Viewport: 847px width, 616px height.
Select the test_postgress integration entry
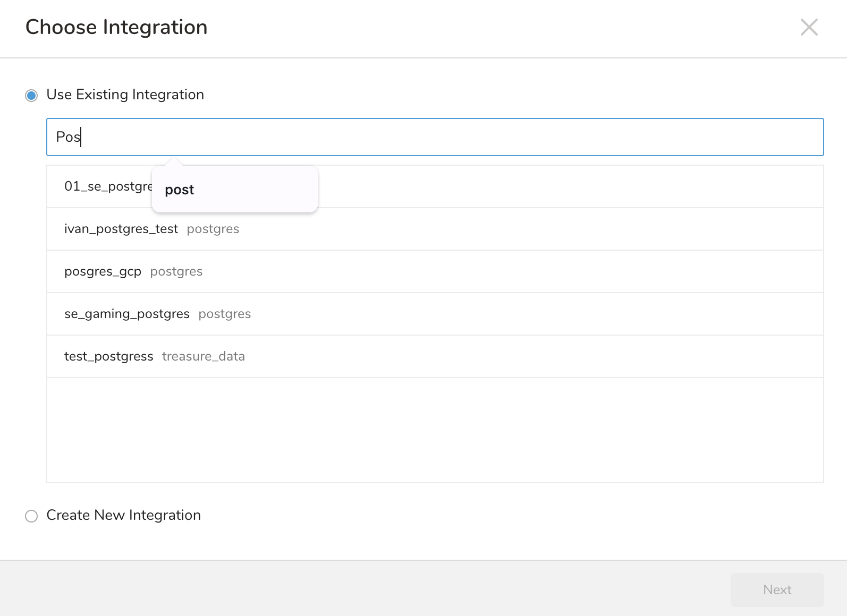coord(108,356)
